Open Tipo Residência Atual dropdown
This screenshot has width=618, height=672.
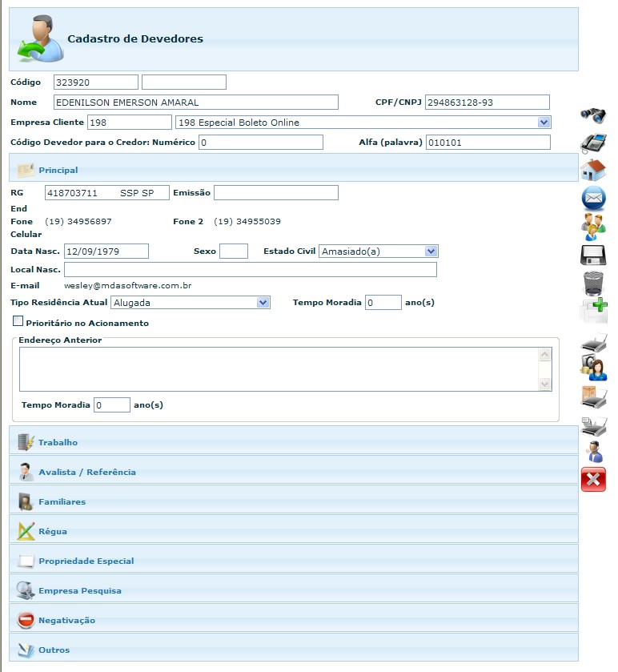[263, 303]
